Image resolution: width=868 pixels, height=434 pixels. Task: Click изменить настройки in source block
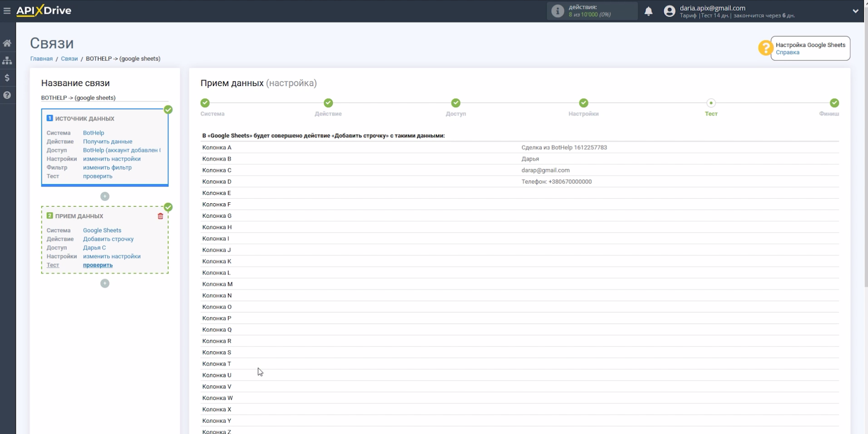point(112,159)
